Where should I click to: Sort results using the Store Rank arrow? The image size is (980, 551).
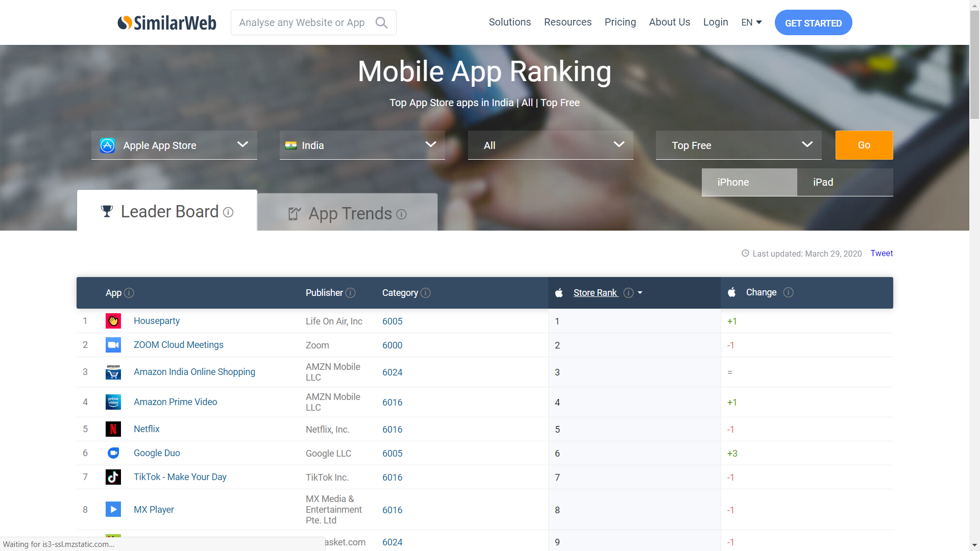click(x=640, y=293)
